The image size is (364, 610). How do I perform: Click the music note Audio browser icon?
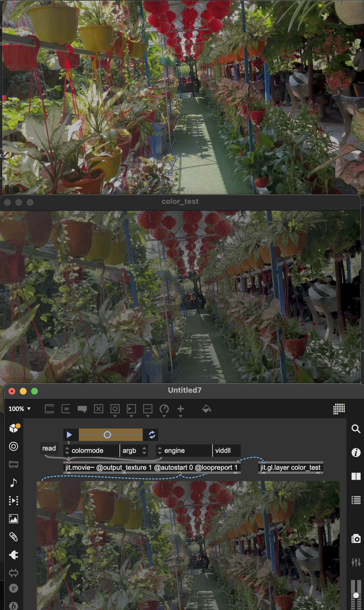click(x=14, y=483)
